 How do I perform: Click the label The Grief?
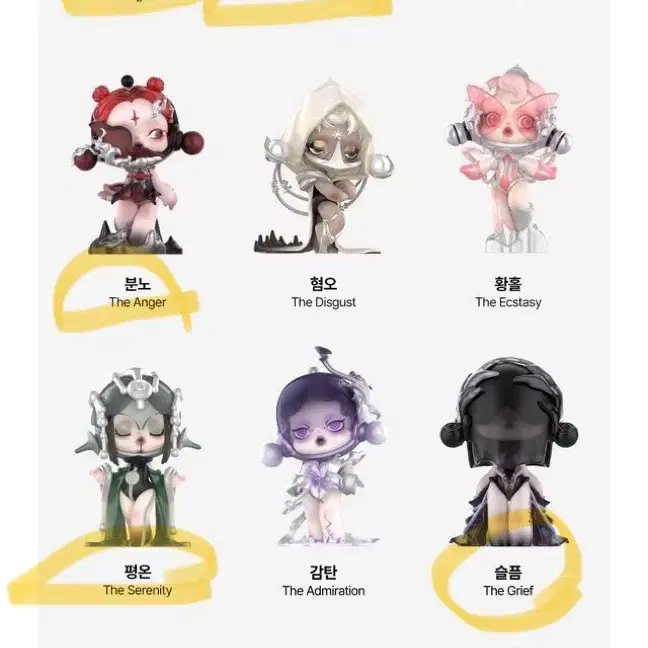(508, 591)
